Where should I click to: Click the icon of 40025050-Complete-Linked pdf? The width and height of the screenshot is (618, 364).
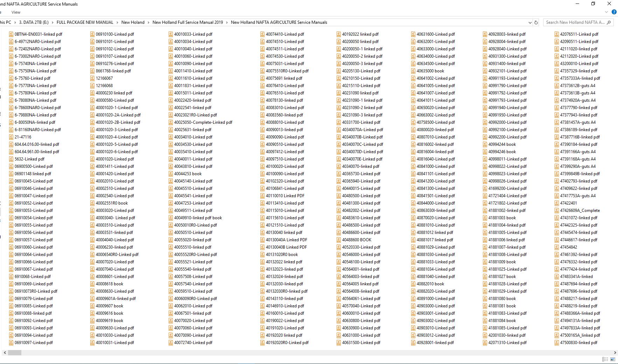(x=171, y=122)
